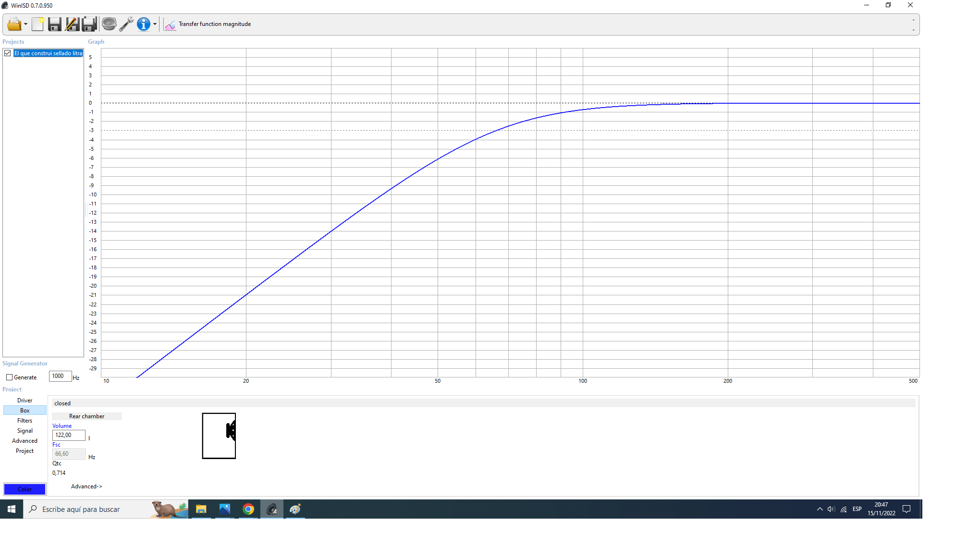Click the blue info icon
The height and width of the screenshot is (558, 980).
point(144,24)
